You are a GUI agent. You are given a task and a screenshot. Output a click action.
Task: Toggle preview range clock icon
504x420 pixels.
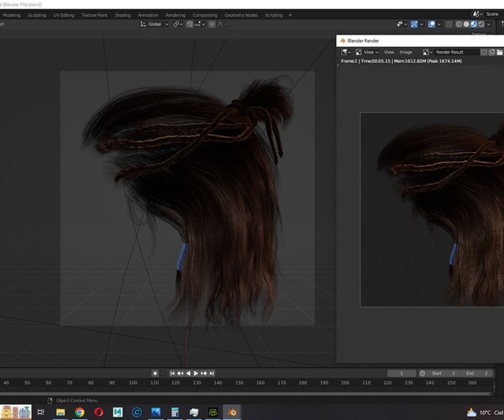pos(423,373)
